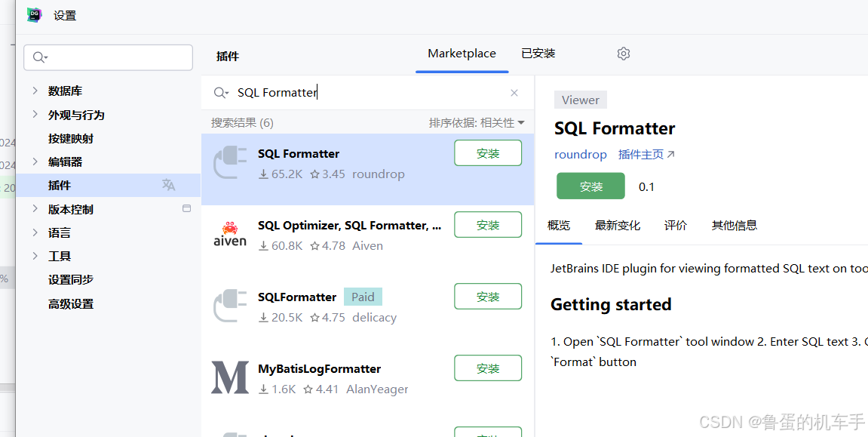Click the MyBatisLogFormatter plugin title

pos(320,369)
